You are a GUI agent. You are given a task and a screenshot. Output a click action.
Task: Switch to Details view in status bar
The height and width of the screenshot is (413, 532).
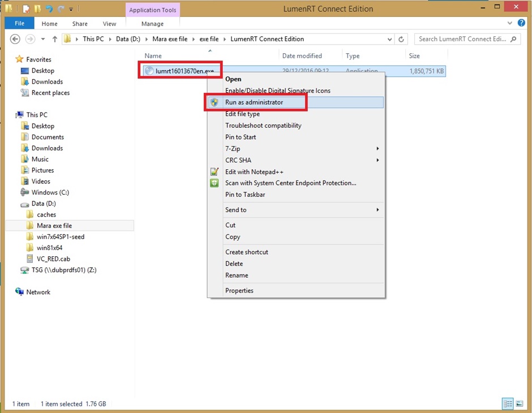(x=508, y=403)
